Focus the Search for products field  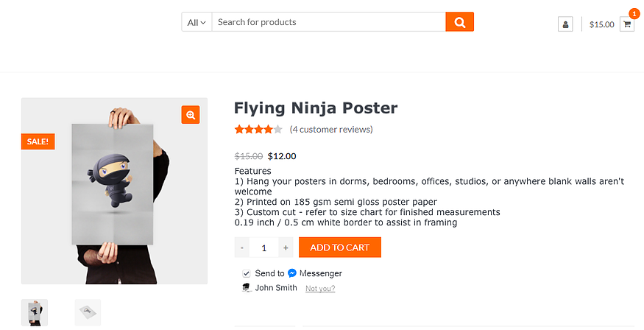[x=328, y=22]
